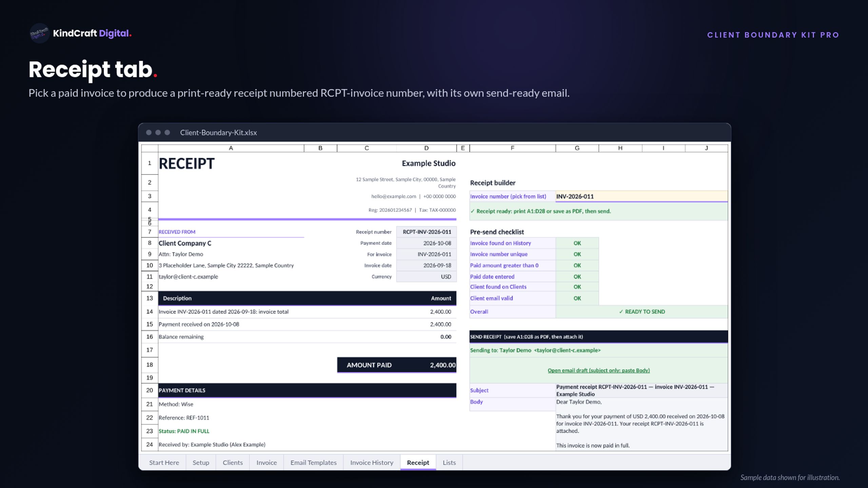Open the Lists sheet tab
The image size is (868, 488).
pos(449,463)
